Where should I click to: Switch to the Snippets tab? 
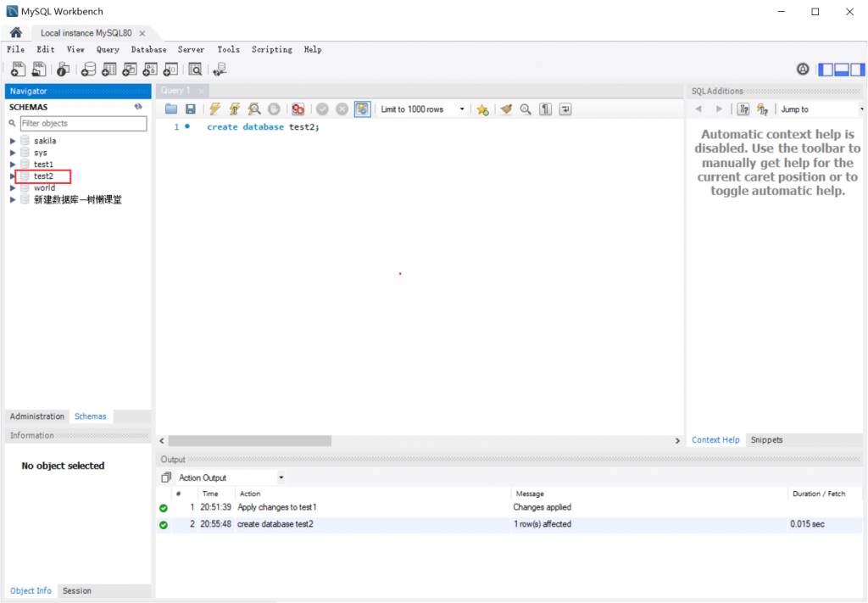766,439
